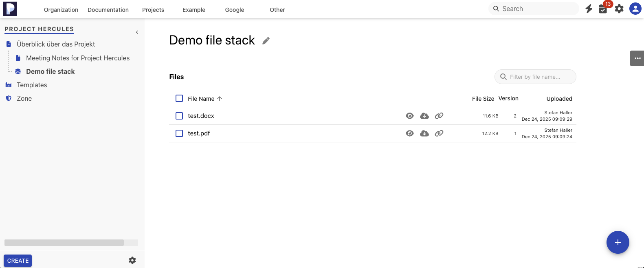
Task: Download the test.pdf file
Action: pos(424,133)
